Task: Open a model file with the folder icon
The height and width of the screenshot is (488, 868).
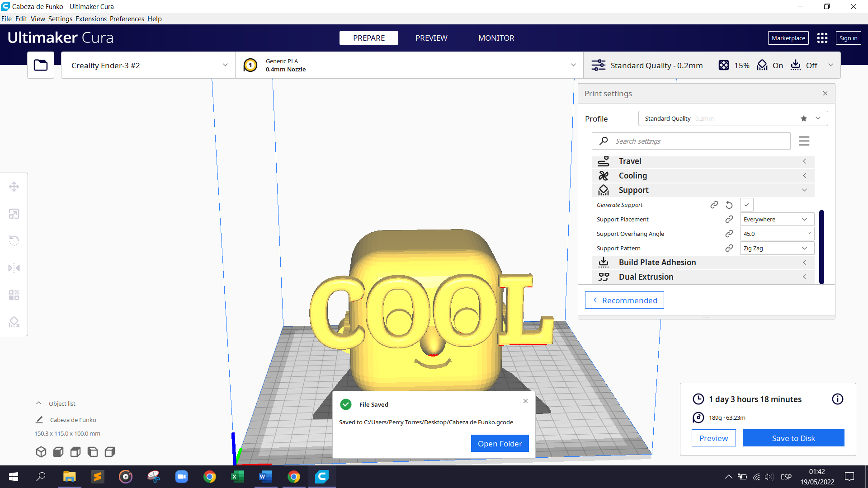Action: 40,65
